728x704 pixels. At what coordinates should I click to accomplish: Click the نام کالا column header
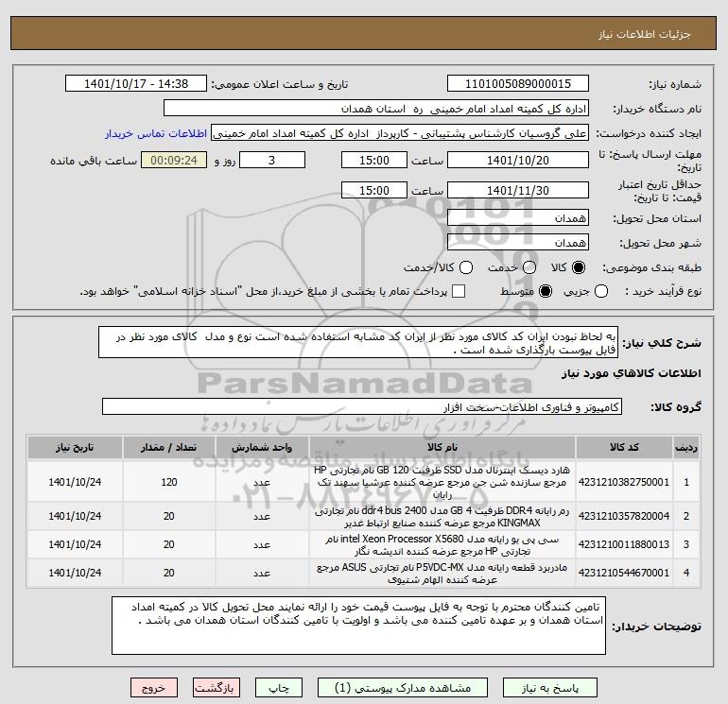(442, 447)
